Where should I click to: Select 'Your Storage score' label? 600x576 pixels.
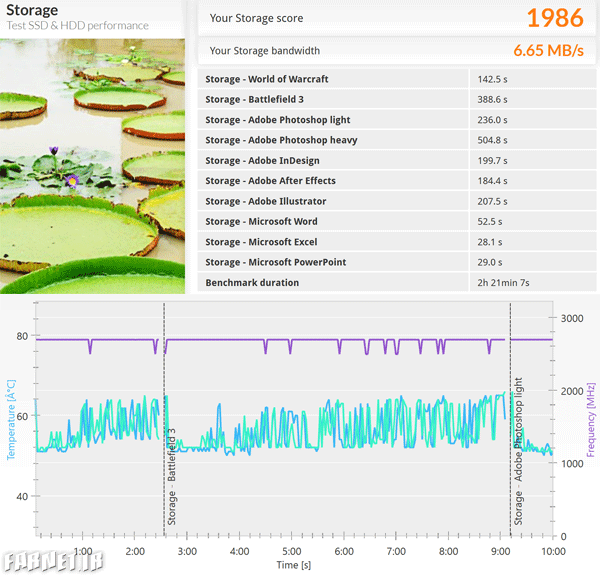tap(256, 18)
